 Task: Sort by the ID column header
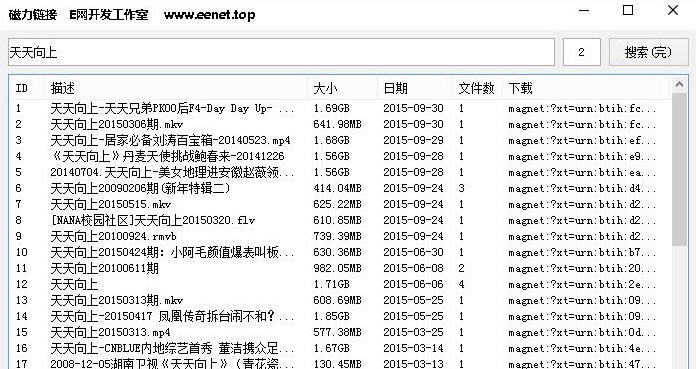(x=27, y=88)
